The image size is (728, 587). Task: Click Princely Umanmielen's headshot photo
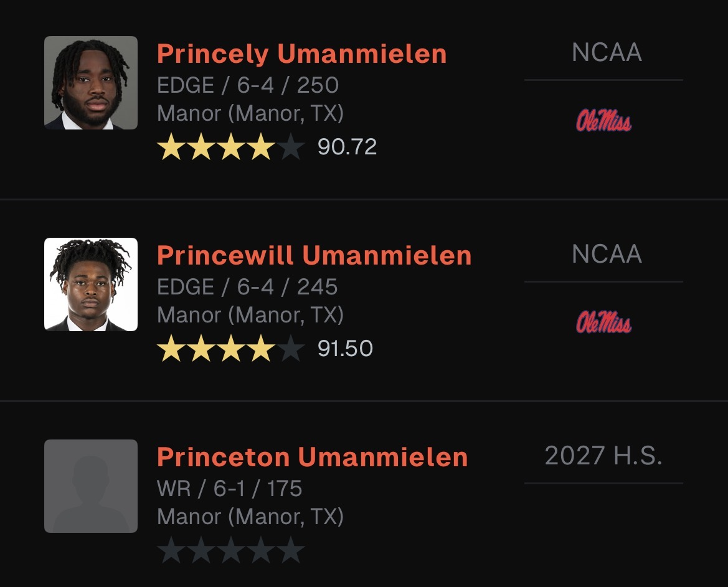coord(91,83)
